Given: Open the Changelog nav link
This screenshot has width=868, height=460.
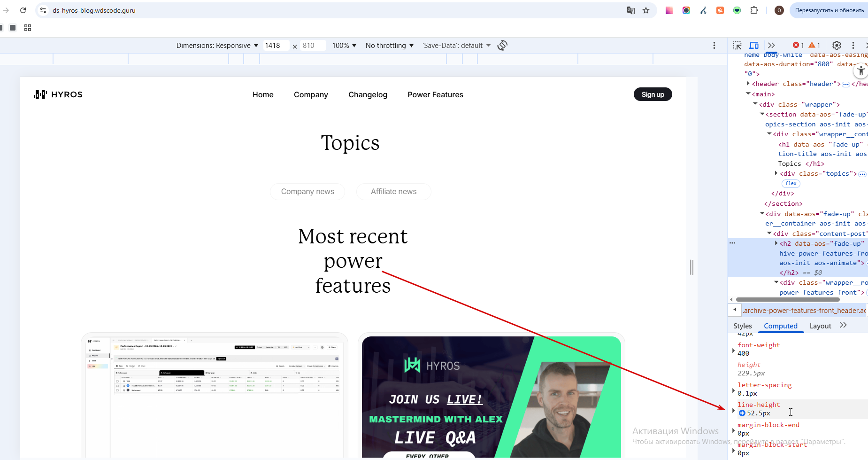Looking at the screenshot, I should pyautogui.click(x=368, y=94).
